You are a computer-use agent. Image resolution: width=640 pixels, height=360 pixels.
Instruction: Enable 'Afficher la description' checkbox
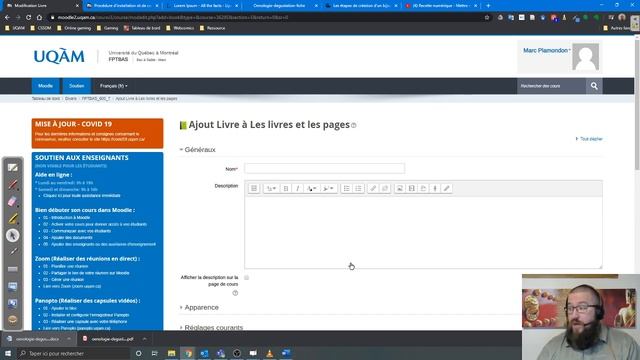pyautogui.click(x=247, y=278)
